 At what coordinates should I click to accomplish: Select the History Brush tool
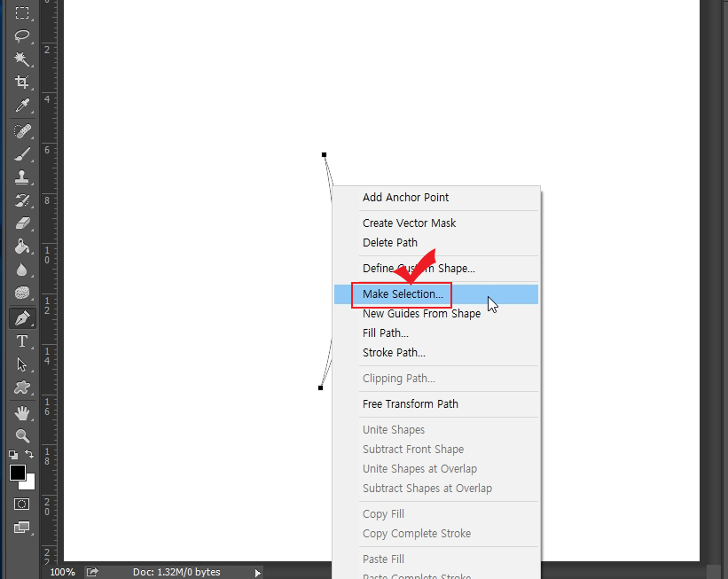[22, 200]
